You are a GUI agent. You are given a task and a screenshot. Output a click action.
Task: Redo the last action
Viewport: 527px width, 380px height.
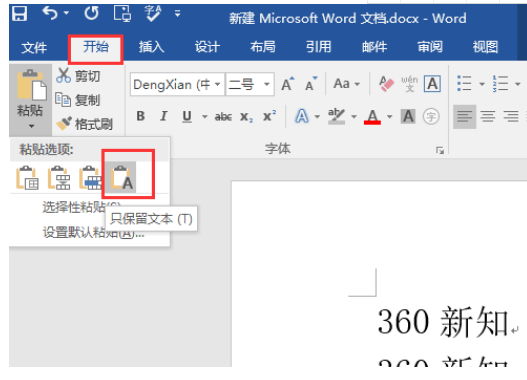91,13
